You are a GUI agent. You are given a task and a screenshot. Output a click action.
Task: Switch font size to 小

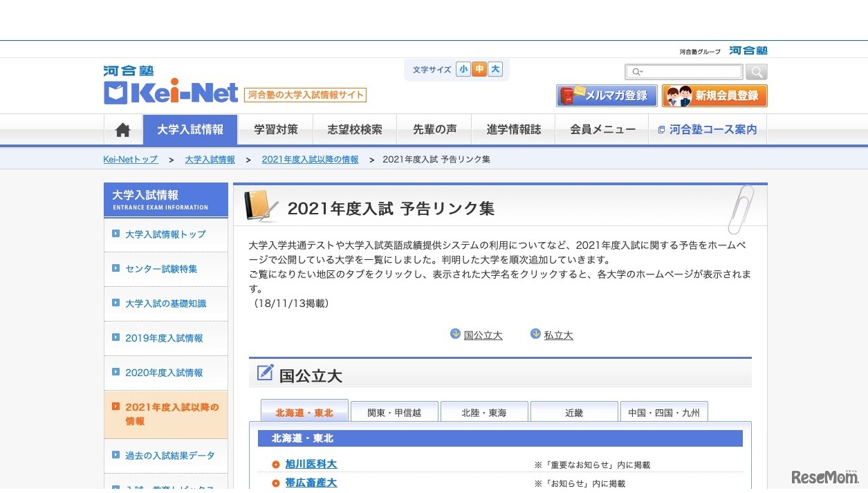(463, 69)
